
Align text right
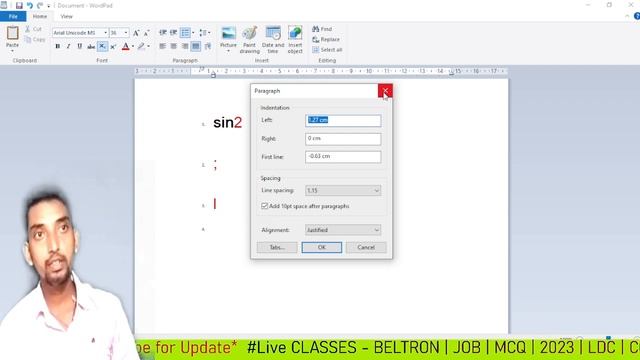(x=185, y=46)
